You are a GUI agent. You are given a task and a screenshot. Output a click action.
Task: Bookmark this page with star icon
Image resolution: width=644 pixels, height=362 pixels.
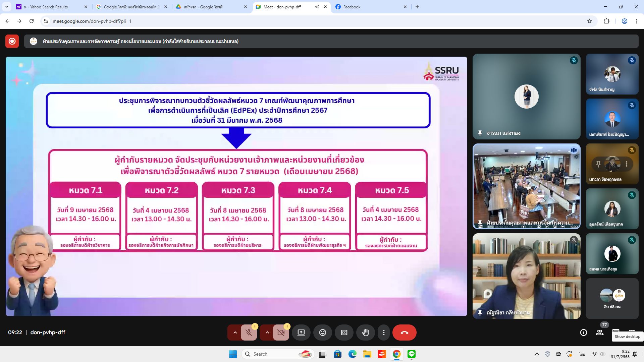point(589,21)
